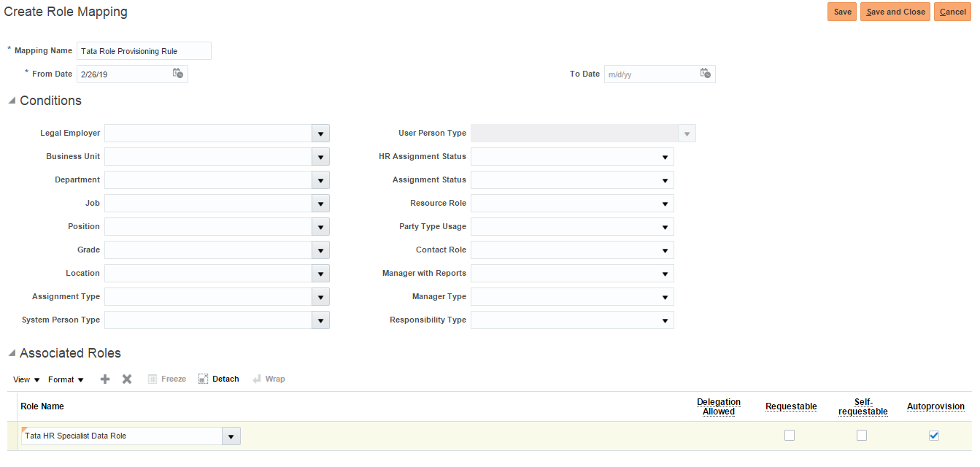
Task: Open the Legal Employer dropdown
Action: [x=320, y=134]
